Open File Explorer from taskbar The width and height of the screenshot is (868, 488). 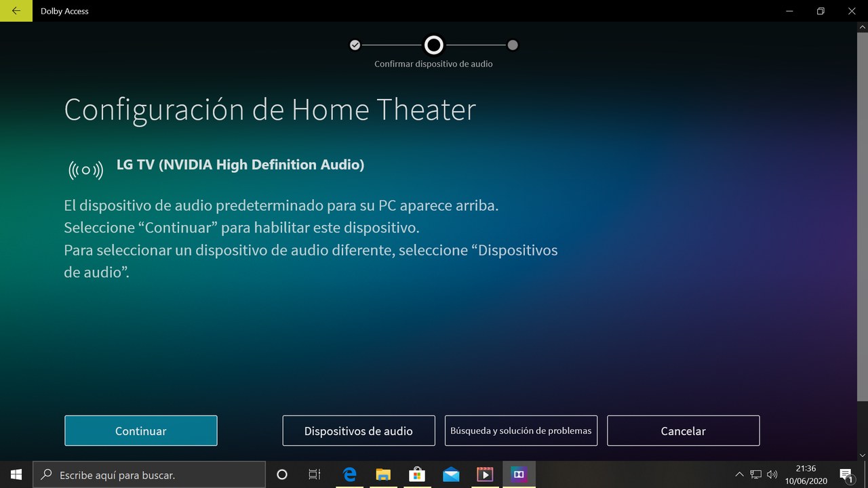click(384, 474)
